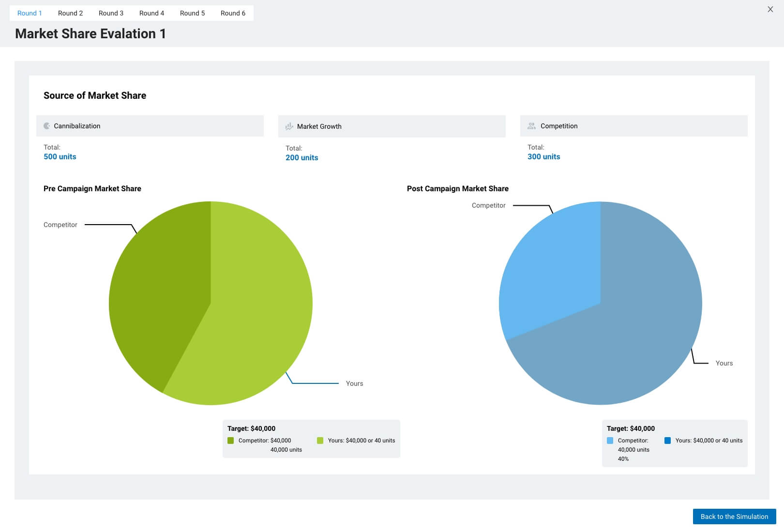784x532 pixels.
Task: Click the dark green Competitor legend swatch
Action: coord(230,441)
